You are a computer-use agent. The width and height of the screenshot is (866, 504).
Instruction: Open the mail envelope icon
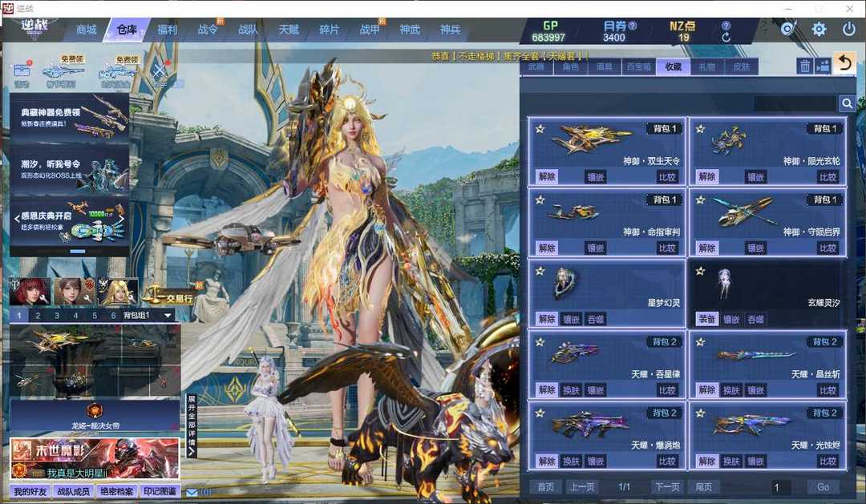pyautogui.click(x=192, y=492)
